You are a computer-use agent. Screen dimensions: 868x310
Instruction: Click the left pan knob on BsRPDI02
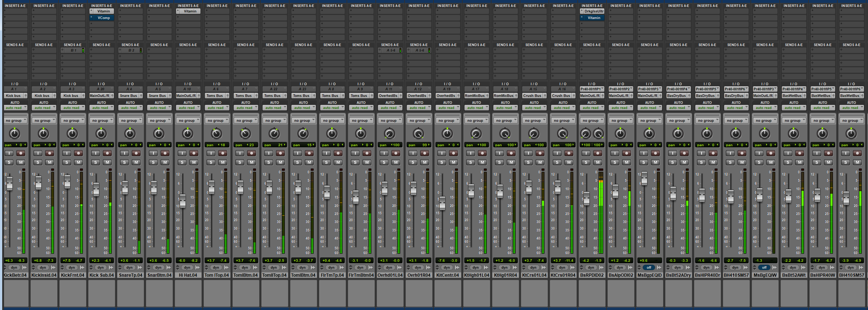tap(585, 134)
